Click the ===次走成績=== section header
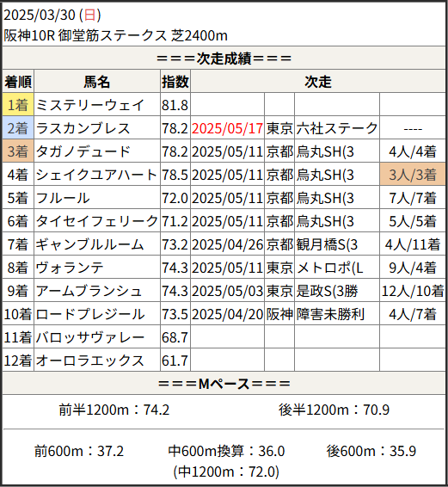This screenshot has width=448, height=487. pyautogui.click(x=224, y=58)
